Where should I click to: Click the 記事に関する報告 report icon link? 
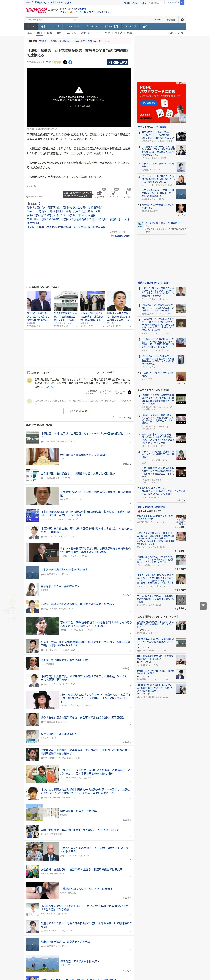(x=36, y=196)
